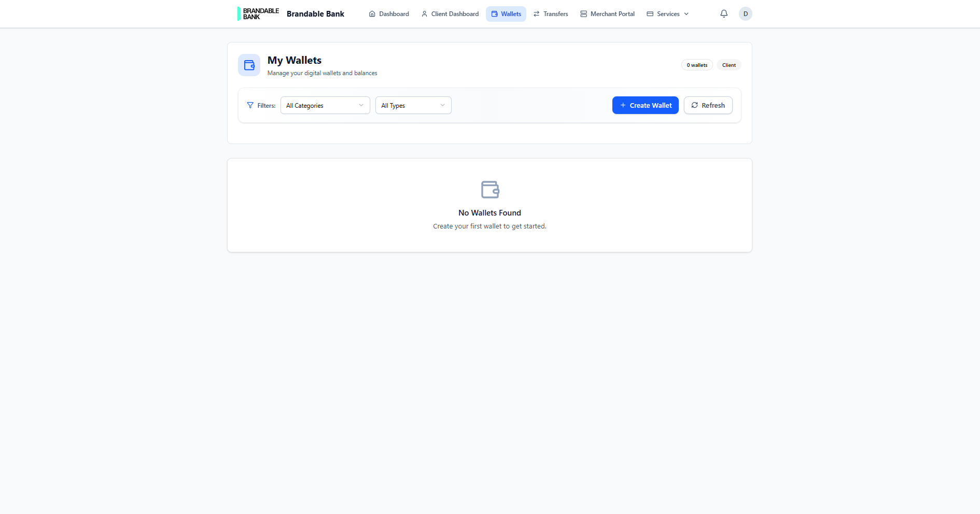Image resolution: width=980 pixels, height=514 pixels.
Task: Click the Create Wallet button
Action: pyautogui.click(x=645, y=105)
